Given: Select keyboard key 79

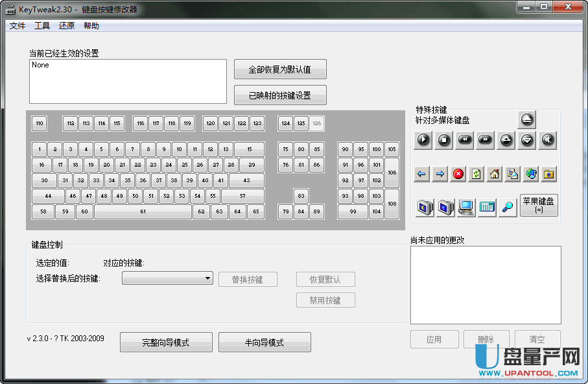Looking at the screenshot, I should pos(286,211).
